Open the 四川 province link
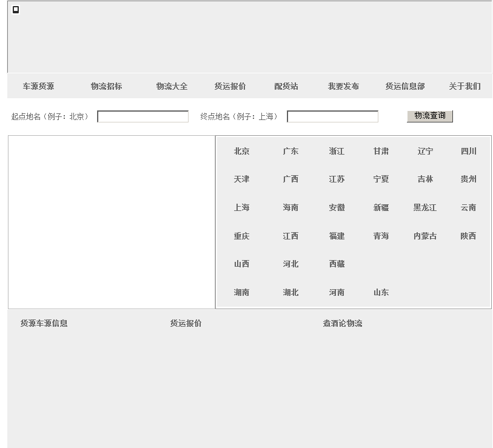Screen dimensions: 493x448 click(x=469, y=151)
